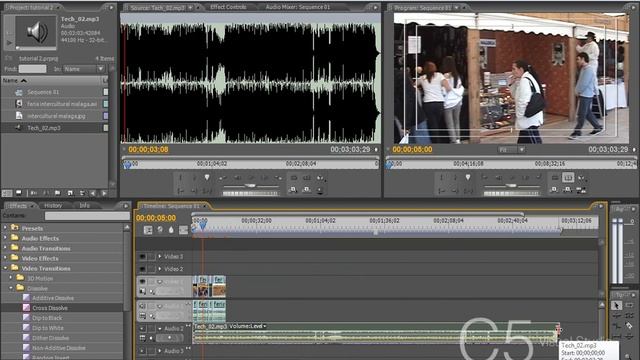Lock the Video 3 track

(x=151, y=256)
